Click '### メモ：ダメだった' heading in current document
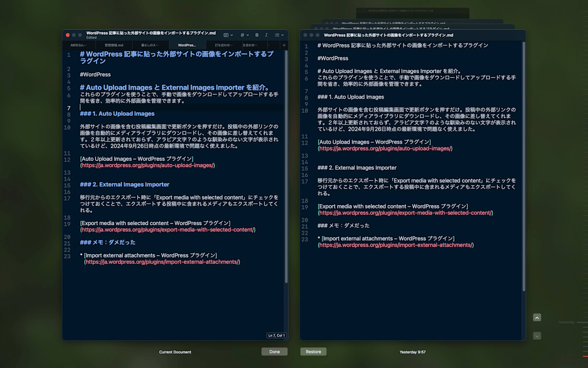Image resolution: width=588 pixels, height=368 pixels. (x=107, y=242)
